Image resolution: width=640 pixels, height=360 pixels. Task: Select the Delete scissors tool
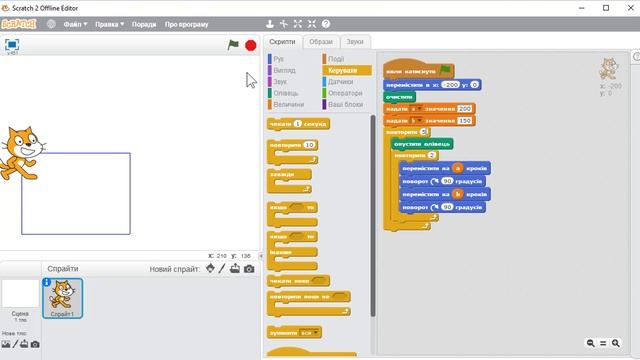[284, 24]
